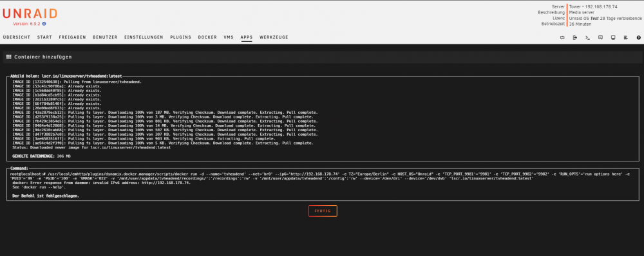Switch to the Plugins page
This screenshot has height=256, width=644.
tap(181, 37)
